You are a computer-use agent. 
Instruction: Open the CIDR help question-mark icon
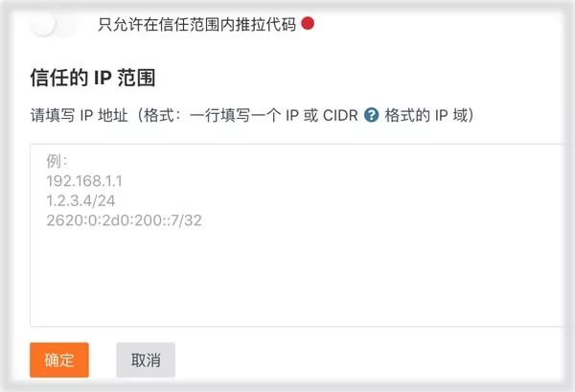click(x=371, y=115)
